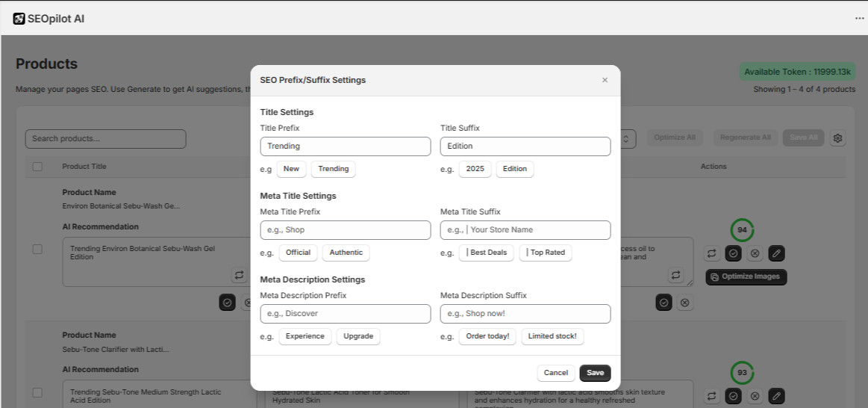Open the three-dot menu in the header
Image resolution: width=868 pixels, height=408 pixels.
coord(859,19)
